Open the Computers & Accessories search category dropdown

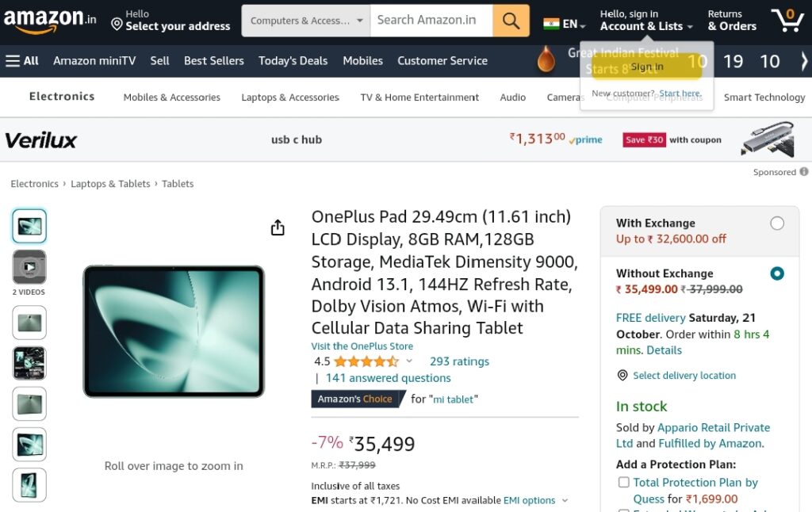306,21
